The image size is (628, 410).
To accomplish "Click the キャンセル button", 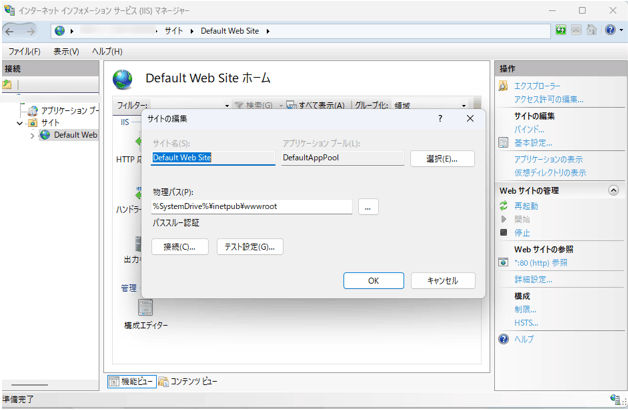I will (443, 281).
